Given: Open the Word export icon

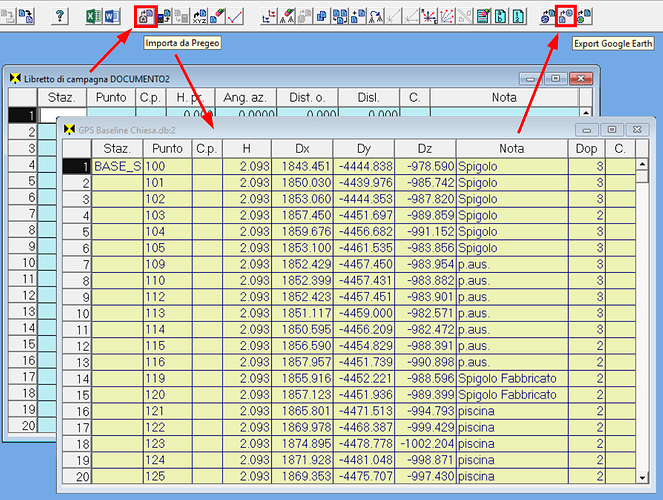Looking at the screenshot, I should [112, 17].
